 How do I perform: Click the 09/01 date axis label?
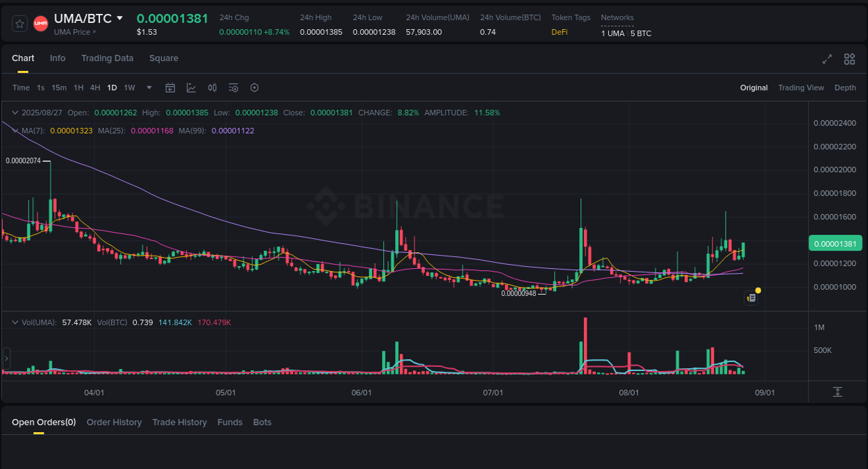coord(765,393)
